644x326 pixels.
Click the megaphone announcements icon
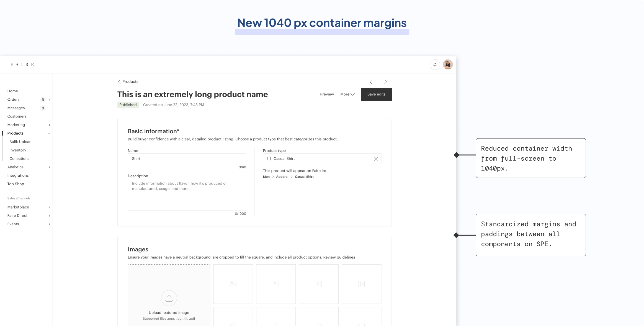click(435, 65)
